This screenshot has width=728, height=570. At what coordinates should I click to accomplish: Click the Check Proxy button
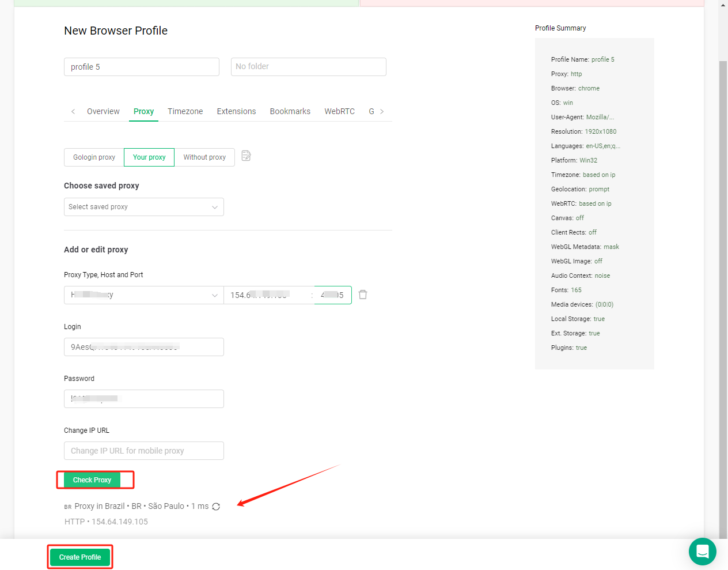point(92,480)
